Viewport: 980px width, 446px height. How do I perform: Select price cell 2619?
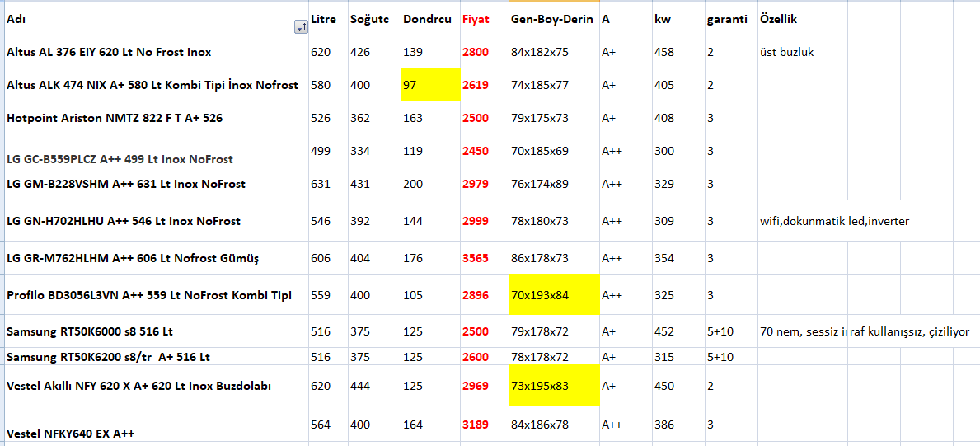pyautogui.click(x=484, y=84)
